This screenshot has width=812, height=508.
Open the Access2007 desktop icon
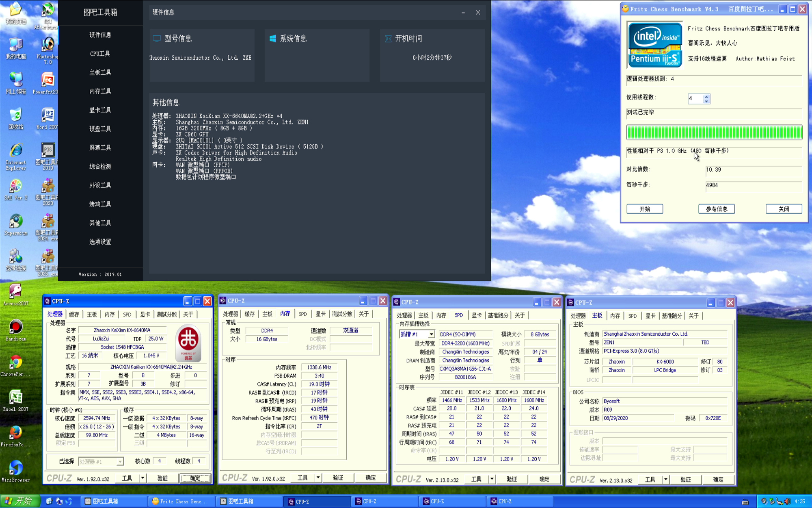[16, 295]
